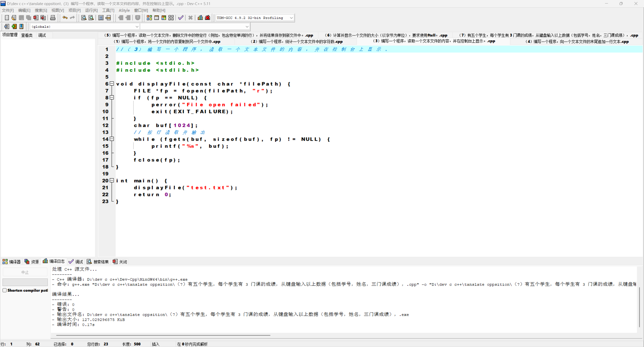This screenshot has width=644, height=347.
Task: Click the Profile analysis bar chart icon
Action: pos(200,18)
